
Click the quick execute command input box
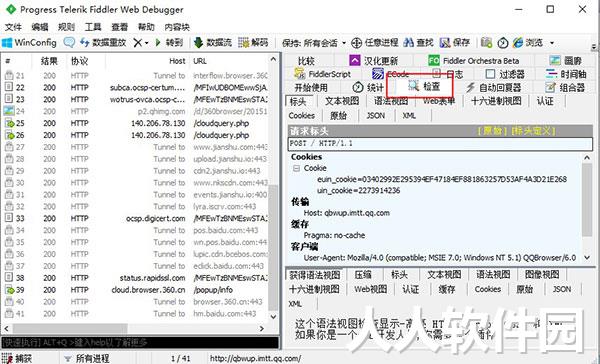click(140, 342)
